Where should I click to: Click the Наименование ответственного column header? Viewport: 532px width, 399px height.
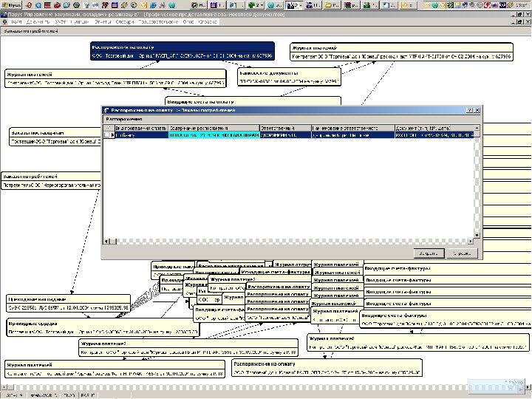(353, 128)
